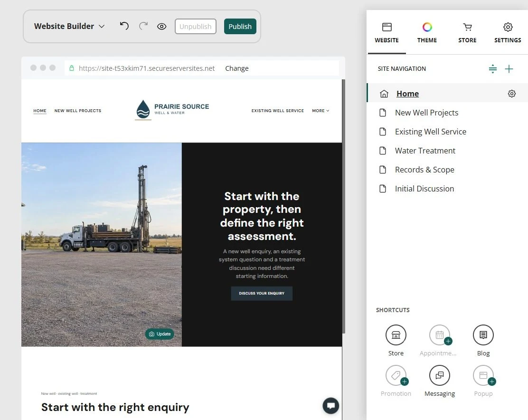Publish the website
The image size is (528, 420).
point(240,26)
